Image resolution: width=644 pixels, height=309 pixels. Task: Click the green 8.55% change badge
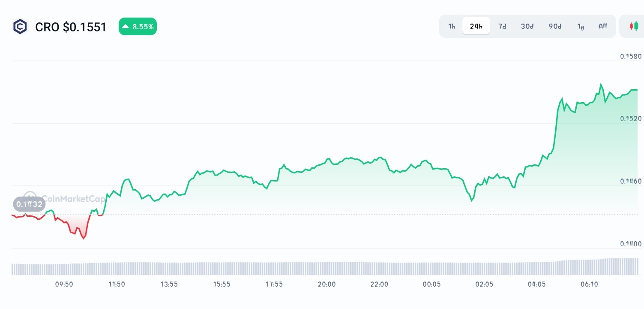(x=138, y=27)
